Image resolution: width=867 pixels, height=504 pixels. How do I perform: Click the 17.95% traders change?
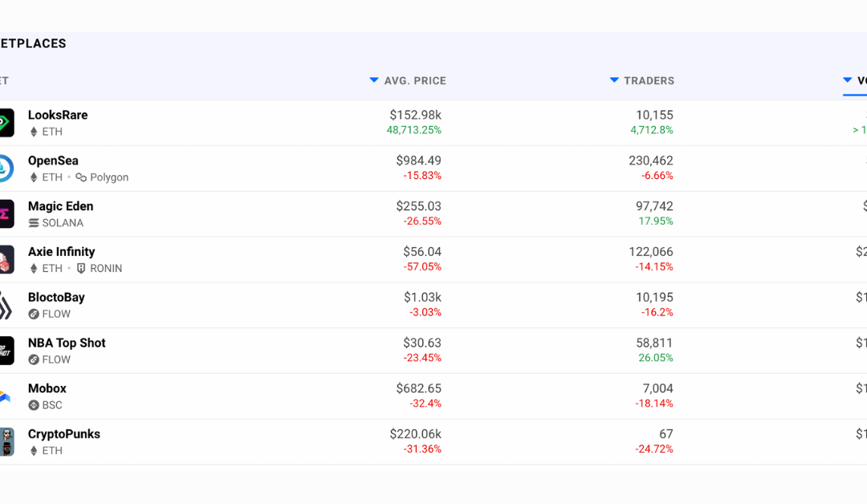[x=656, y=222]
